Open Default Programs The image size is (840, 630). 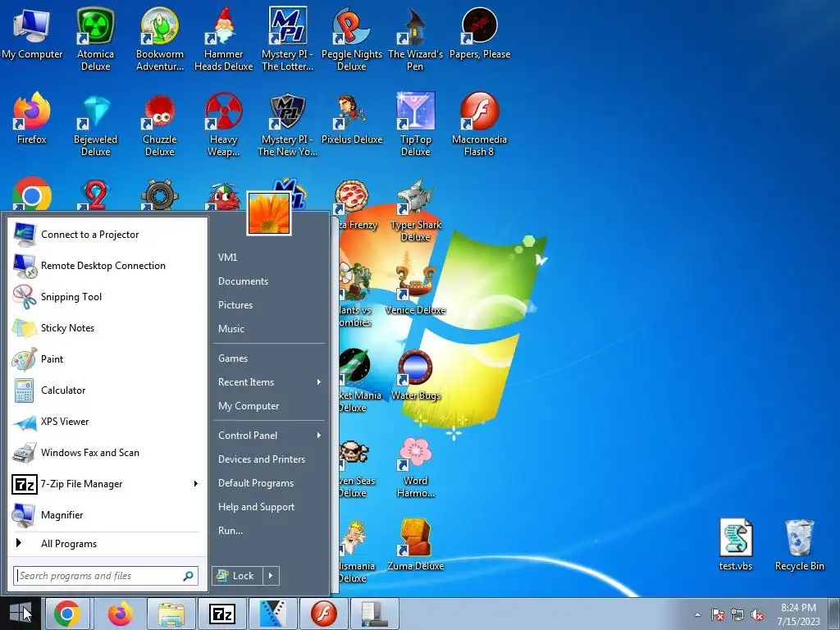[x=270, y=483]
